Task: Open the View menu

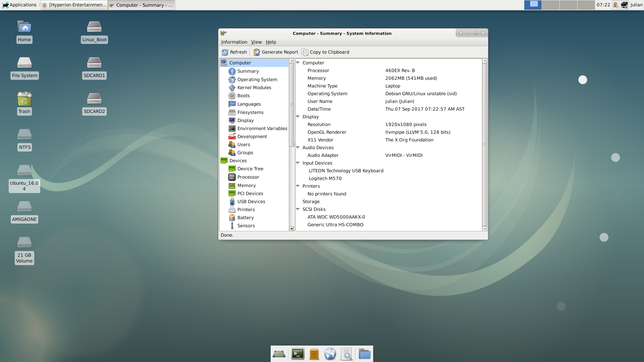Action: pyautogui.click(x=256, y=42)
